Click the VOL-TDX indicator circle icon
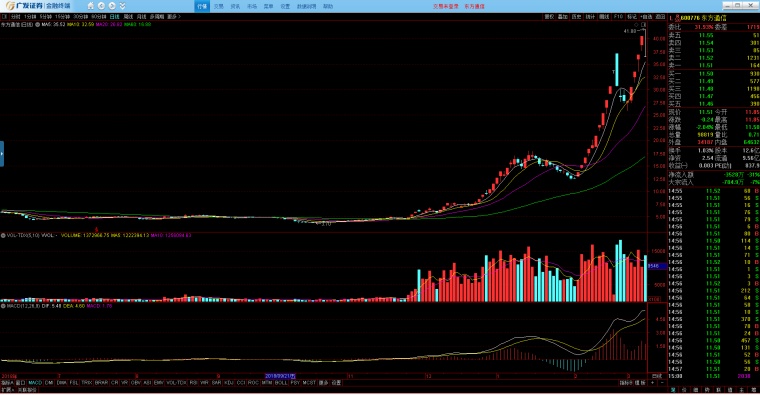This screenshot has width=760, height=395. click(3, 235)
